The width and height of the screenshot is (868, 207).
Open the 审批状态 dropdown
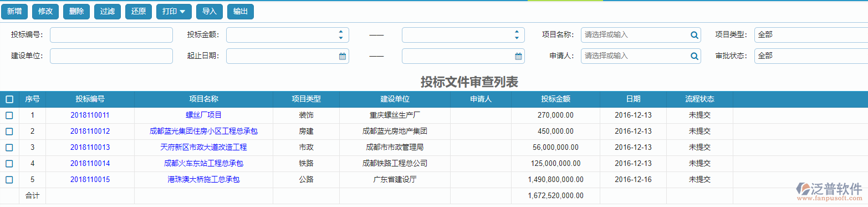(x=811, y=56)
